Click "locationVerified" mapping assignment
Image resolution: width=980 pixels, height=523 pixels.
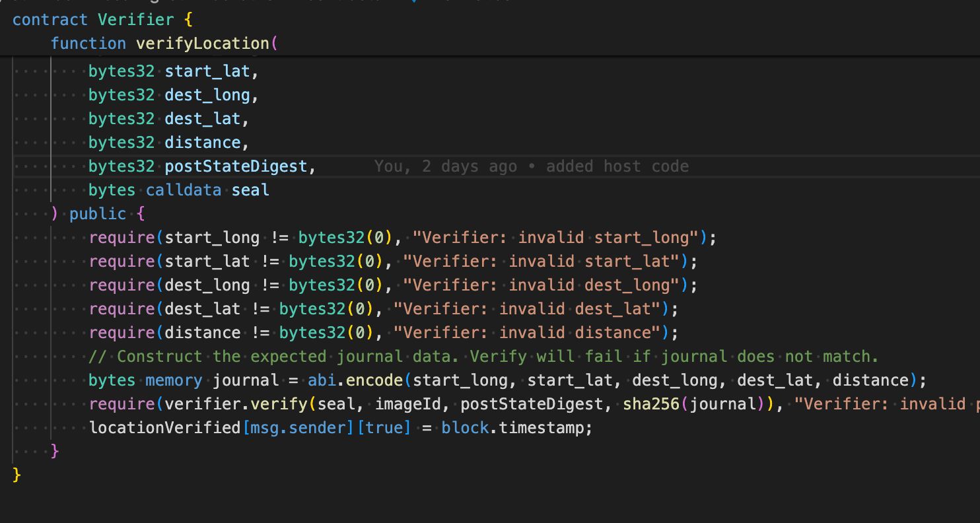point(165,428)
